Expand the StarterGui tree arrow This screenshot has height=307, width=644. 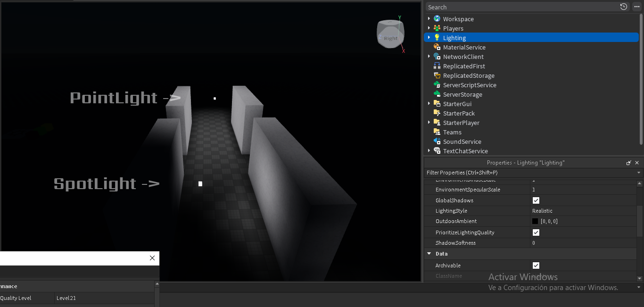pos(429,104)
